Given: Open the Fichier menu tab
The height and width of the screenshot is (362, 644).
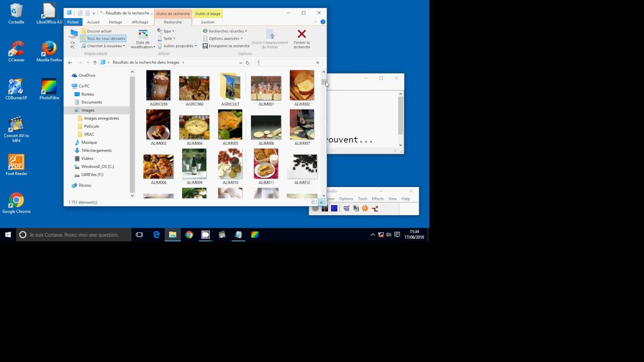Looking at the screenshot, I should point(73,22).
